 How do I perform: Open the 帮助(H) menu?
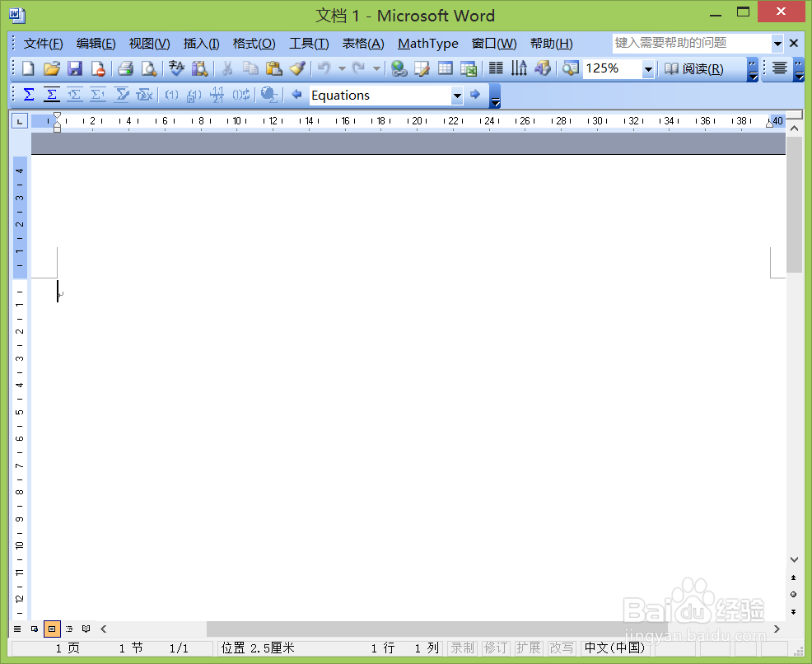551,44
